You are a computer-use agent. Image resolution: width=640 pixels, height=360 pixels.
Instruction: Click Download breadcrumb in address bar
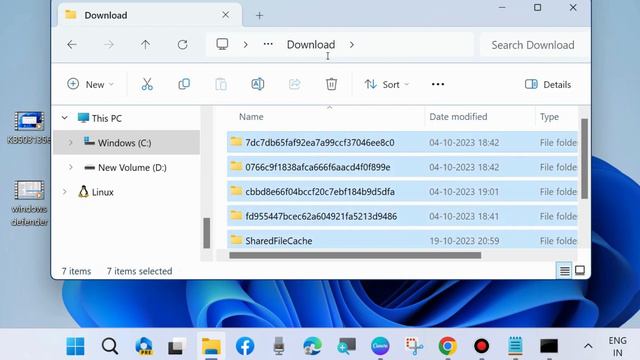(x=311, y=44)
